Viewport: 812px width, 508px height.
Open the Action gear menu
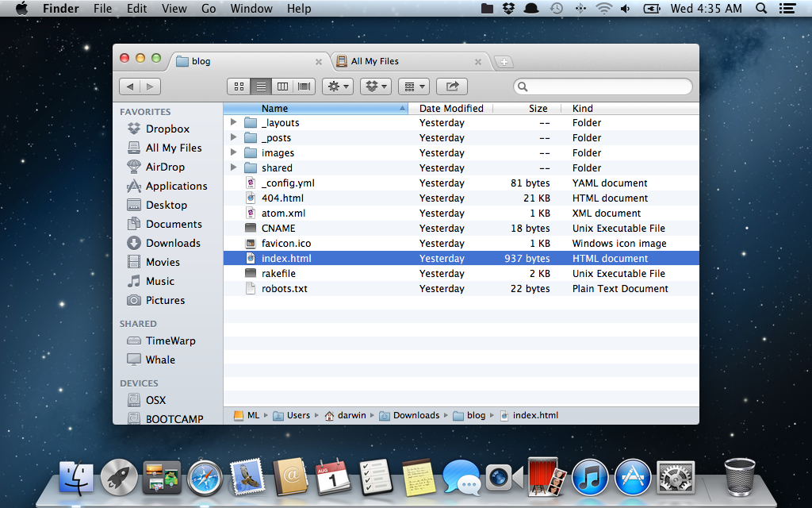(337, 86)
